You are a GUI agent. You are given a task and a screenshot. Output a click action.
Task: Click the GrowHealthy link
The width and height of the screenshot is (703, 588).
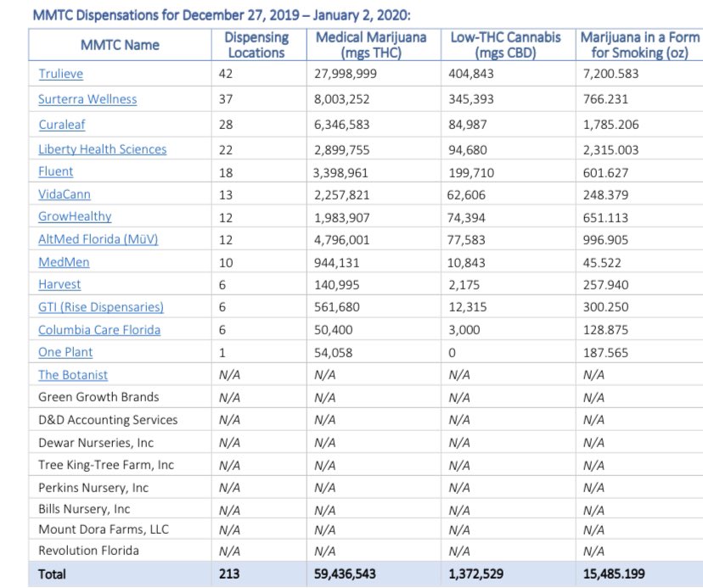click(75, 216)
